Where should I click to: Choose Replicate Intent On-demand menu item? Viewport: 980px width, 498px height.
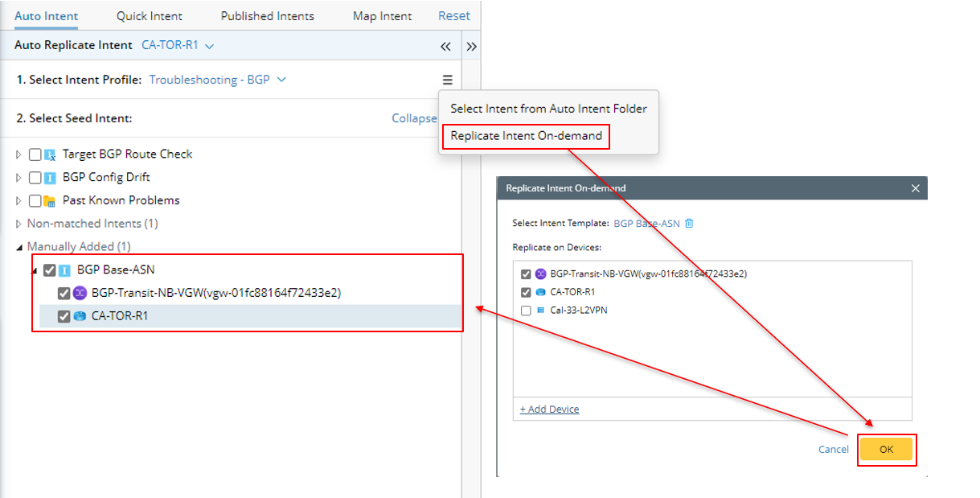coord(526,136)
